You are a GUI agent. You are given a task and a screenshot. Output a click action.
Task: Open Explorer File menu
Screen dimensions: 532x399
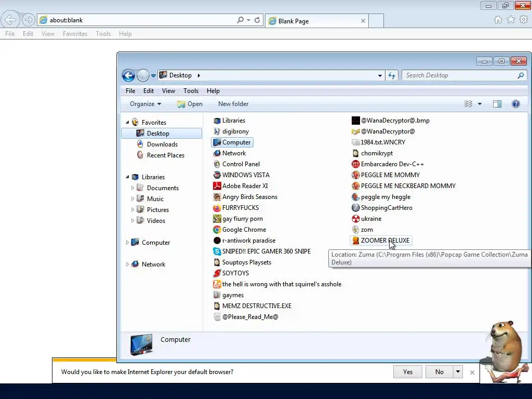coord(130,91)
